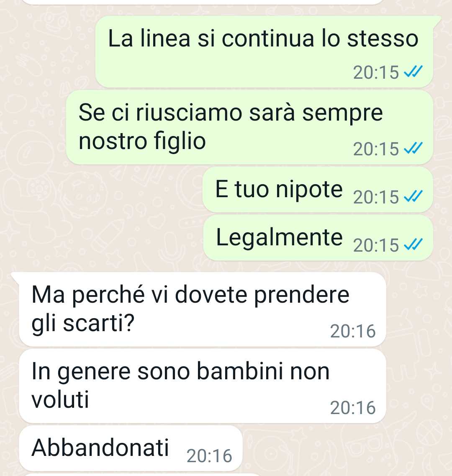The width and height of the screenshot is (452, 476).
Task: Select the 'Legalmente' message bubble
Action: [x=318, y=237]
